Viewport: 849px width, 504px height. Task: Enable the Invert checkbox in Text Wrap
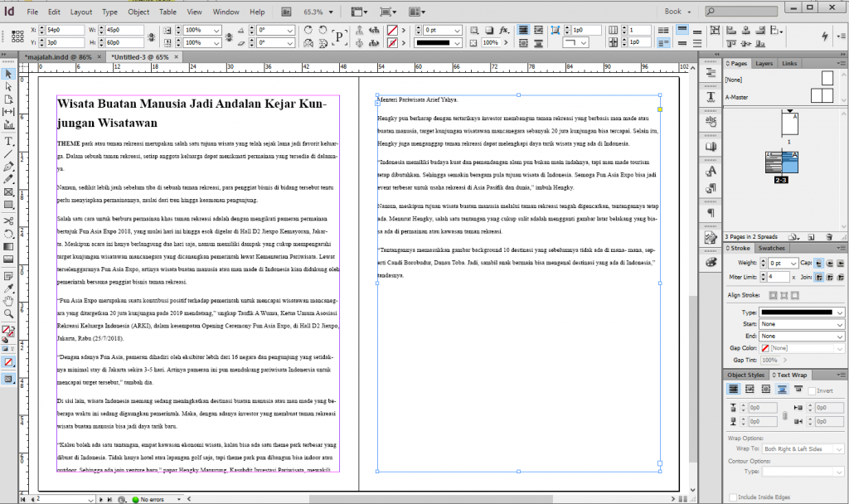[x=812, y=390]
